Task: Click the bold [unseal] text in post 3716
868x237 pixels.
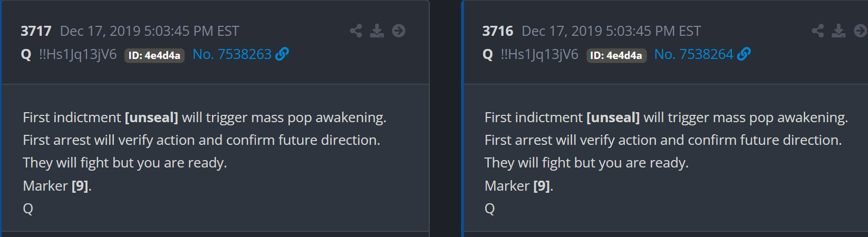Action: click(x=613, y=117)
